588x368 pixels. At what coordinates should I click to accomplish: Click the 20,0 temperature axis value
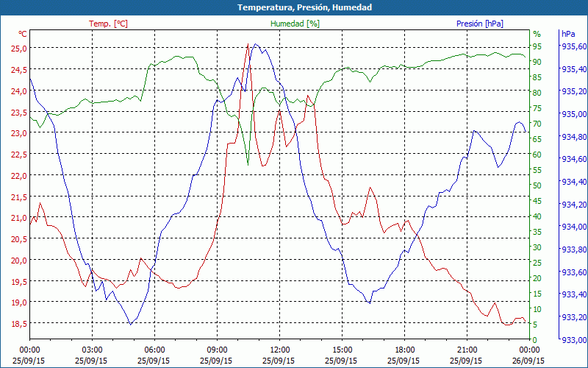click(18, 261)
